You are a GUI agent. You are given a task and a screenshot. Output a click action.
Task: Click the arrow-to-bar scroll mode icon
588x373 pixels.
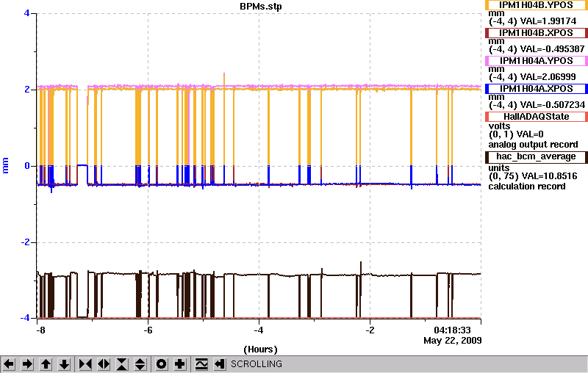[220, 364]
